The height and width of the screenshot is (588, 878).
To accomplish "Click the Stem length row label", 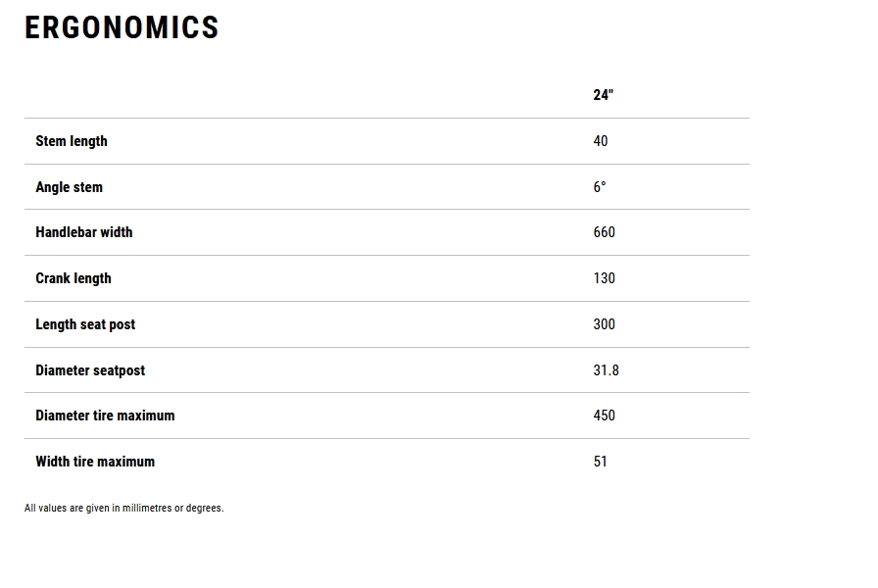I will [72, 141].
